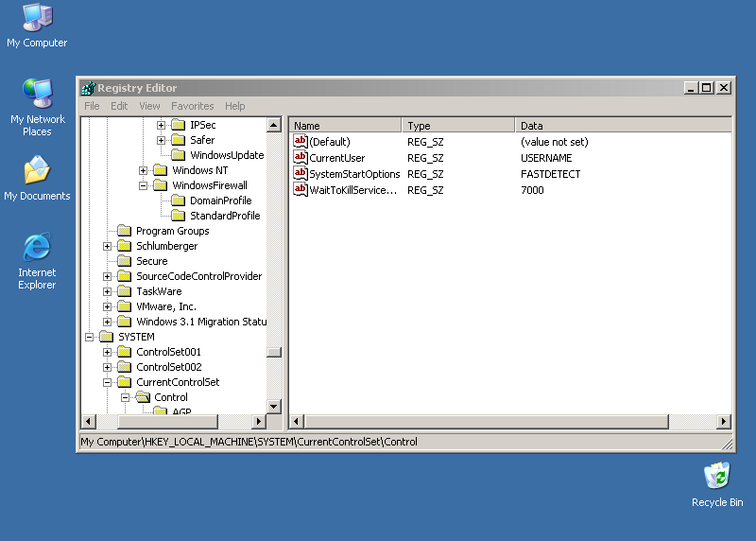Expand the Safer key

pyautogui.click(x=161, y=140)
